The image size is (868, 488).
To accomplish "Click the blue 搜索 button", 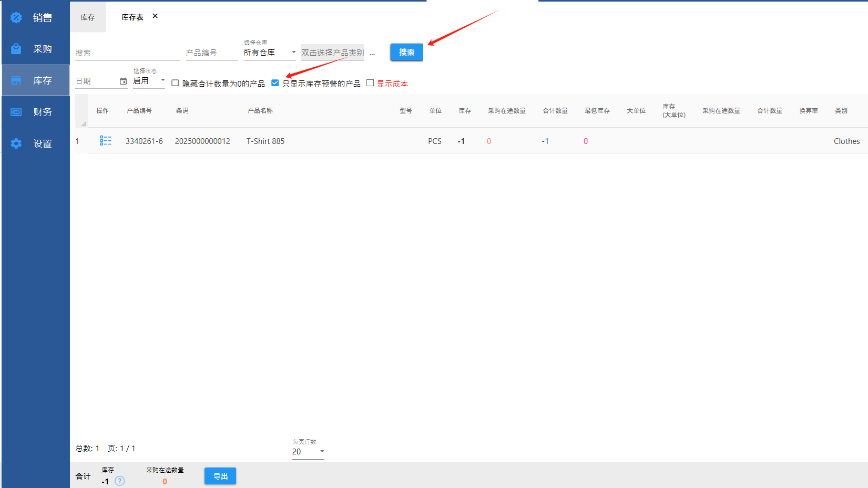I will 406,52.
